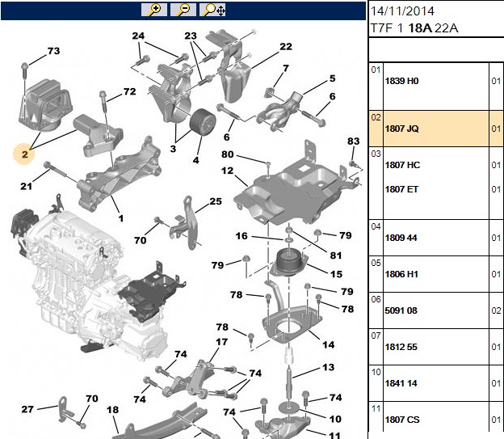
Task: Open part number 1806 H1
Action: click(401, 274)
